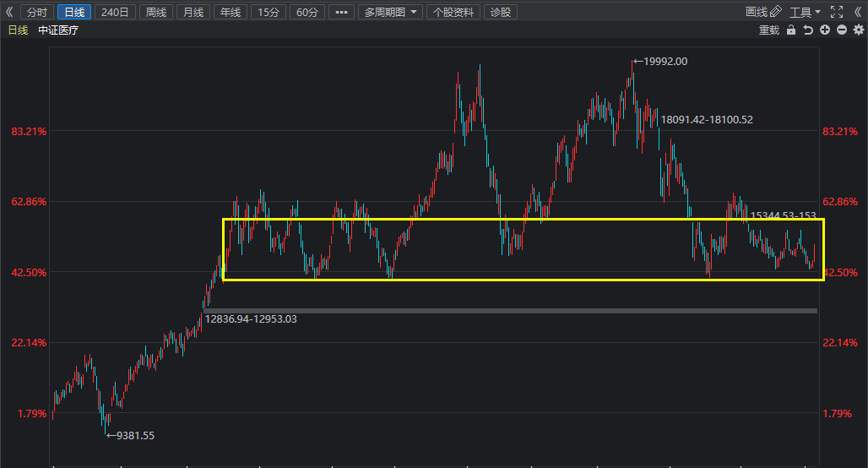Image resolution: width=868 pixels, height=468 pixels.
Task: Collapse left panel with double-chevron icon
Action: (8, 12)
